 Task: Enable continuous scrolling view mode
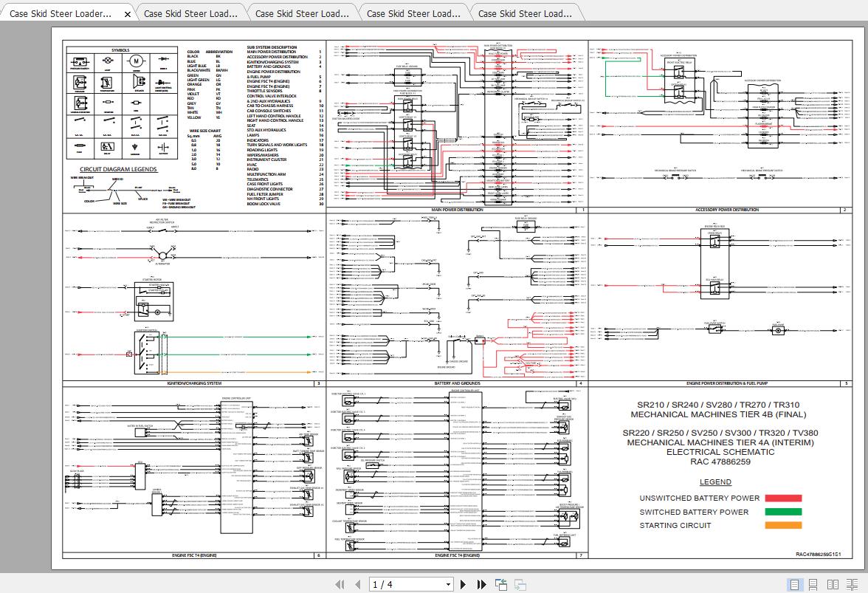point(813,583)
